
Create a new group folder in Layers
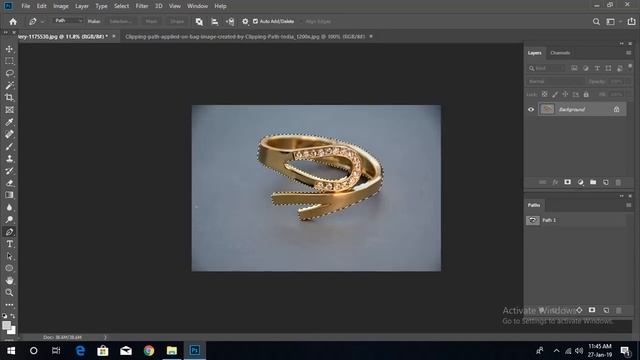593,182
